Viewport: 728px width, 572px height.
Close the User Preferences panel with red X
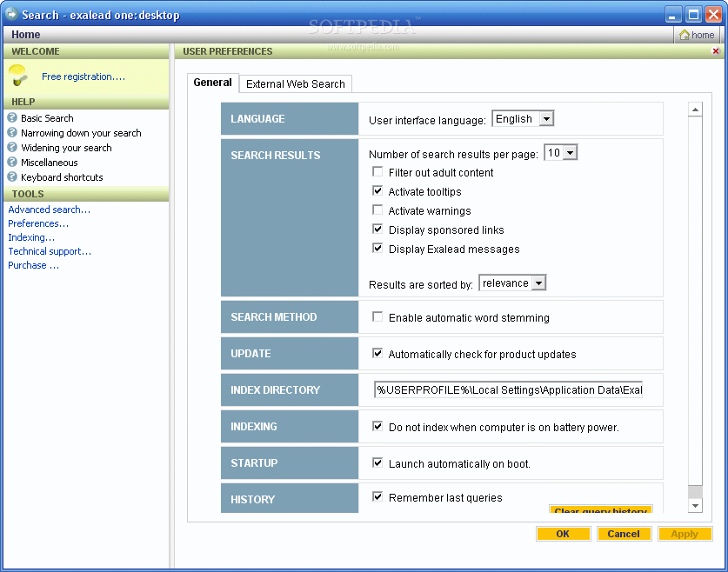716,51
